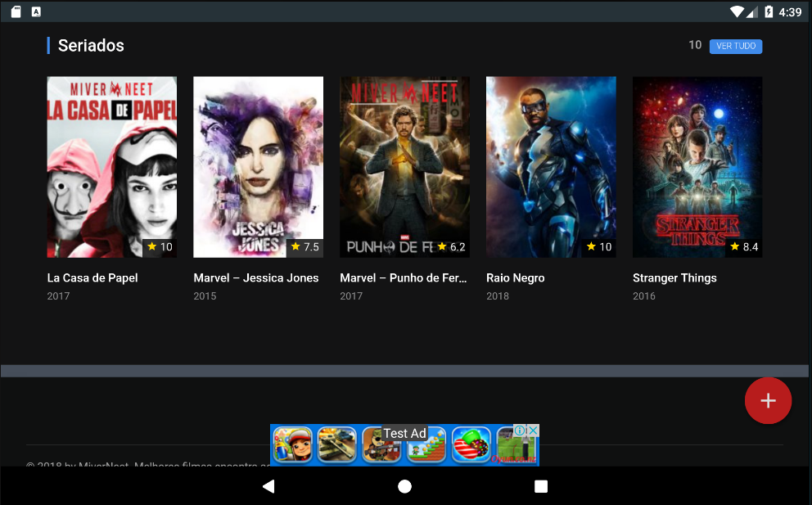The image size is (812, 505).
Task: Tap the Android home circle icon
Action: point(404,486)
